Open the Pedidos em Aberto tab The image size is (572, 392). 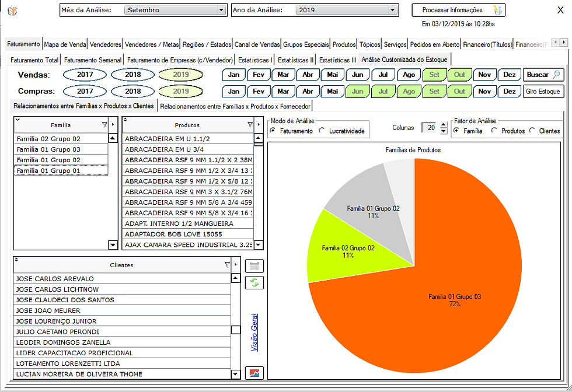(434, 44)
